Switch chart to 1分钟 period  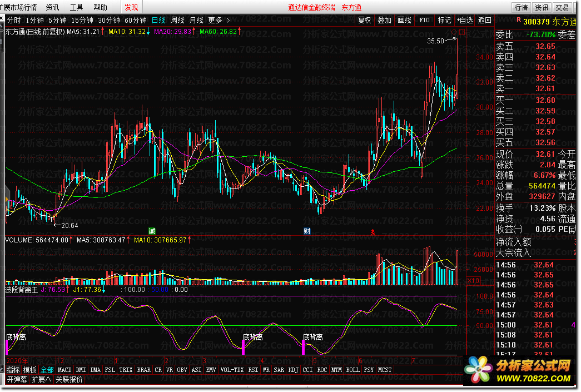pos(35,21)
